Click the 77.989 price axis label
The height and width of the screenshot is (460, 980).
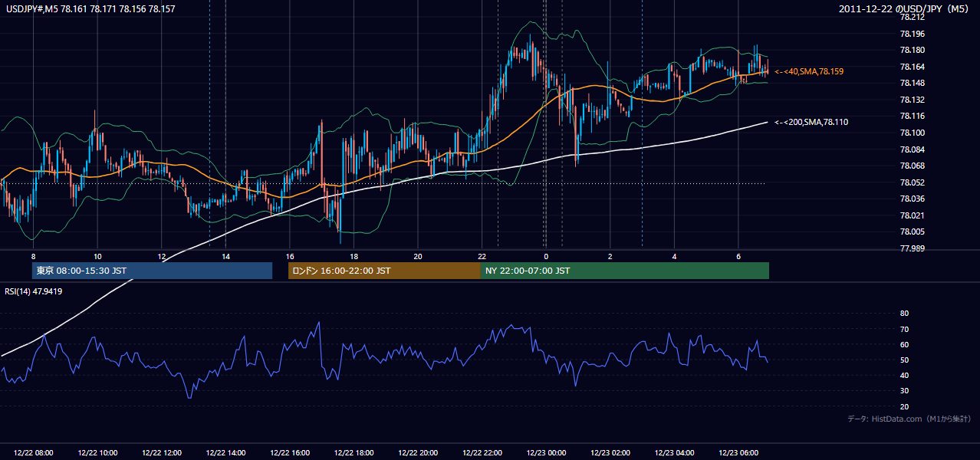913,248
